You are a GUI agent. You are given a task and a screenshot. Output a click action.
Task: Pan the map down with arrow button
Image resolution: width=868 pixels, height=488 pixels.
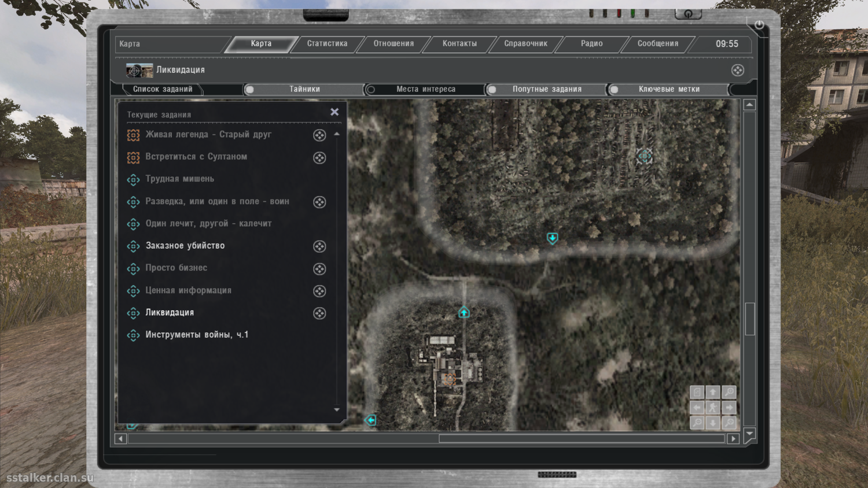click(713, 423)
